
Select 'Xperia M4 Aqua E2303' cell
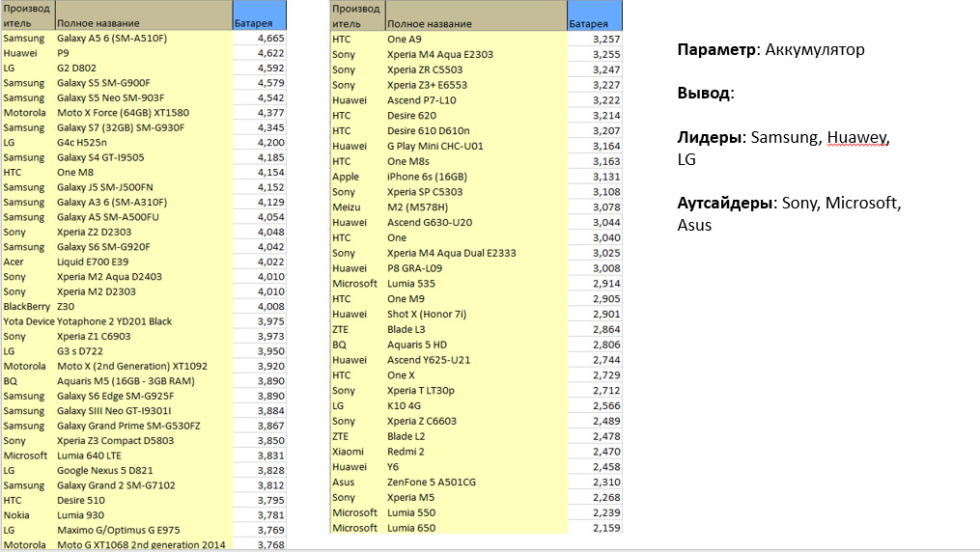[476, 55]
